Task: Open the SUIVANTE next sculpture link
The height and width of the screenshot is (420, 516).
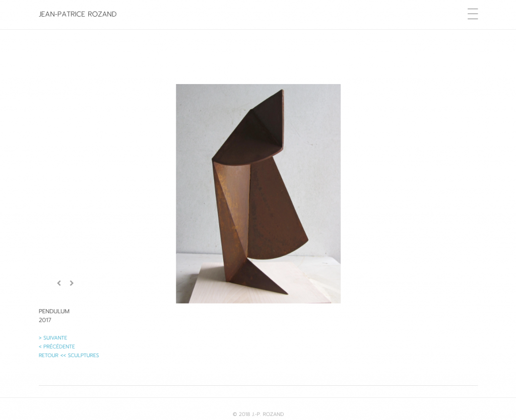Action: (x=53, y=338)
